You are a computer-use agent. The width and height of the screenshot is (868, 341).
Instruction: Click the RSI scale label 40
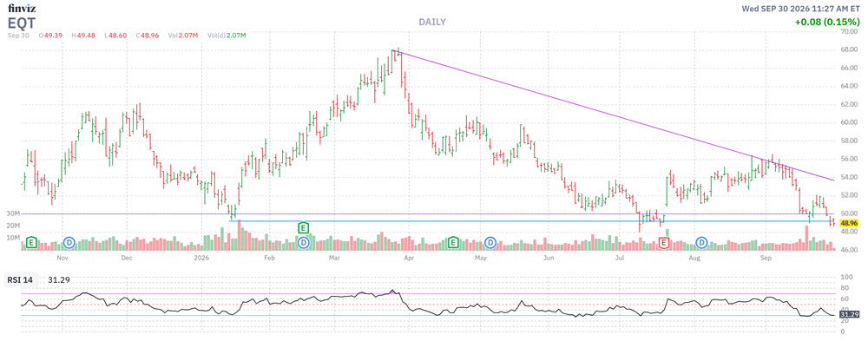pos(845,310)
